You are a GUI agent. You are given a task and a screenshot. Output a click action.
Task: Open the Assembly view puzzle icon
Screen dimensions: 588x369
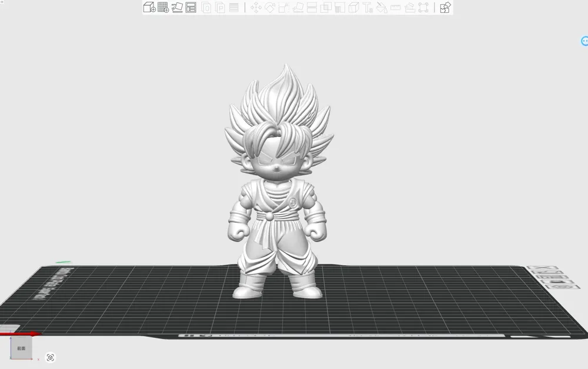446,7
